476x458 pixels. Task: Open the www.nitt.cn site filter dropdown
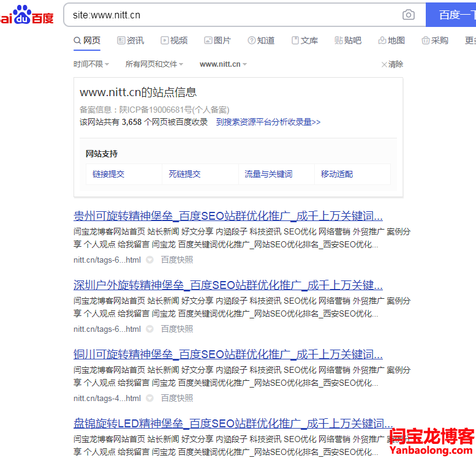[x=223, y=64]
